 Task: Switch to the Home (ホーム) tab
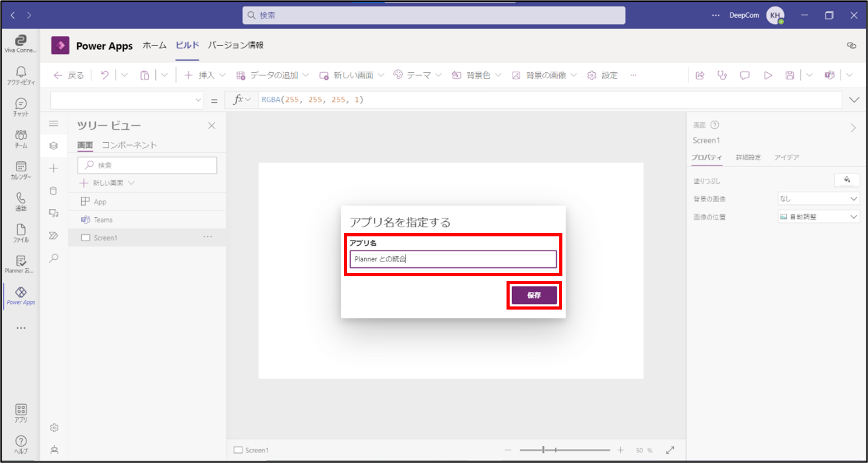pyautogui.click(x=154, y=45)
